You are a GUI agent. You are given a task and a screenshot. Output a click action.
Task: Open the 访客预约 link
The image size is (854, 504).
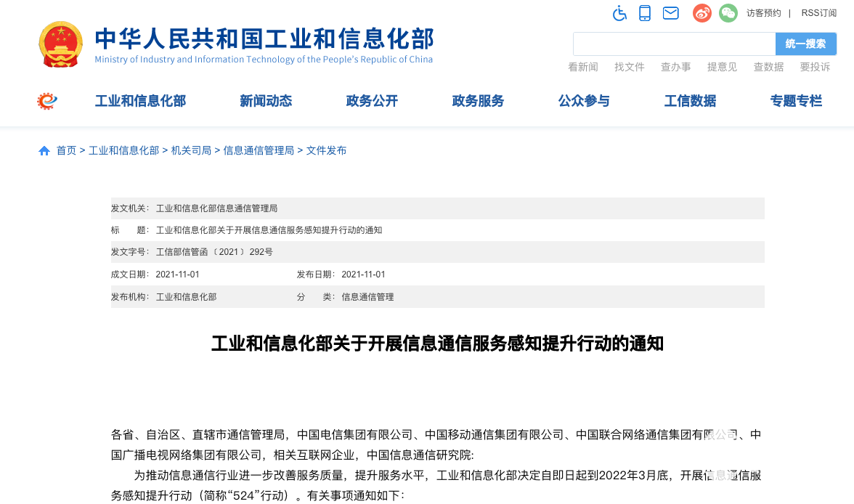(x=763, y=13)
